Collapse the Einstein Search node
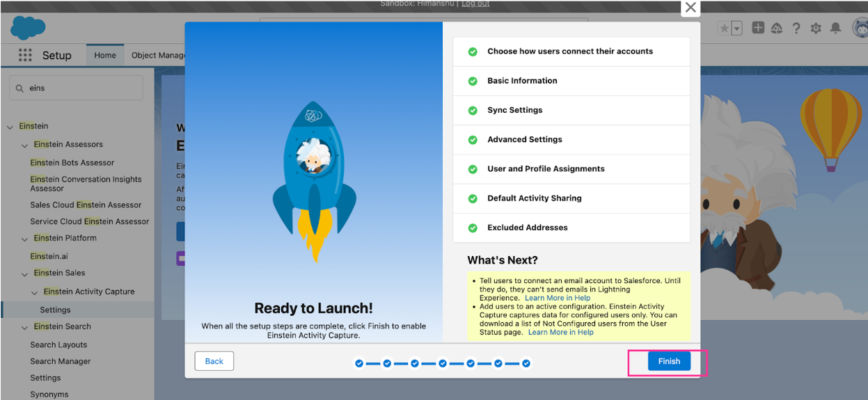The image size is (868, 400). (x=25, y=327)
